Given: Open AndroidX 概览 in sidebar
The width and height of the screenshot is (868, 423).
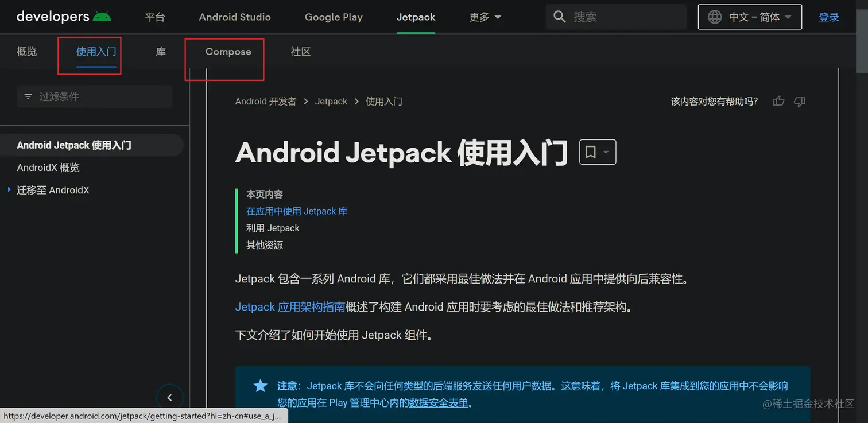Looking at the screenshot, I should [x=48, y=168].
